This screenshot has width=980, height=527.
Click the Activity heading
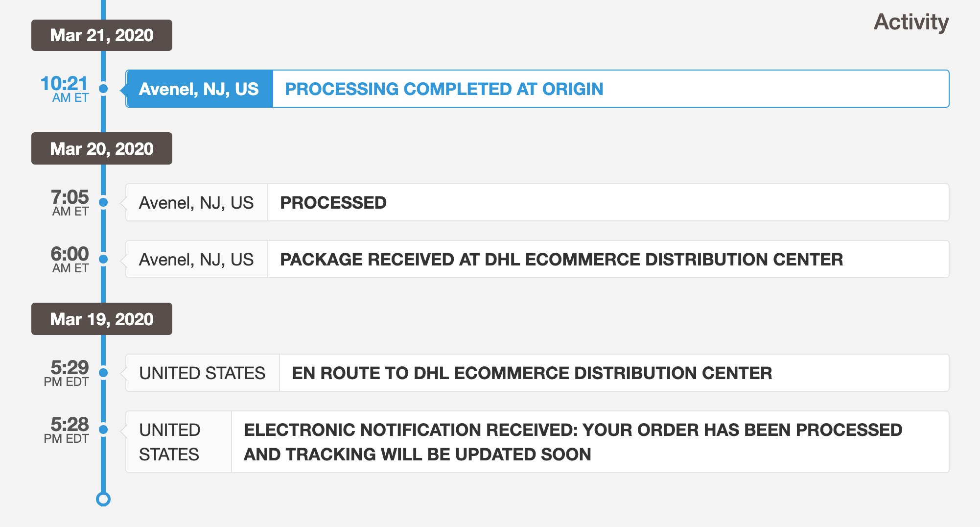911,22
